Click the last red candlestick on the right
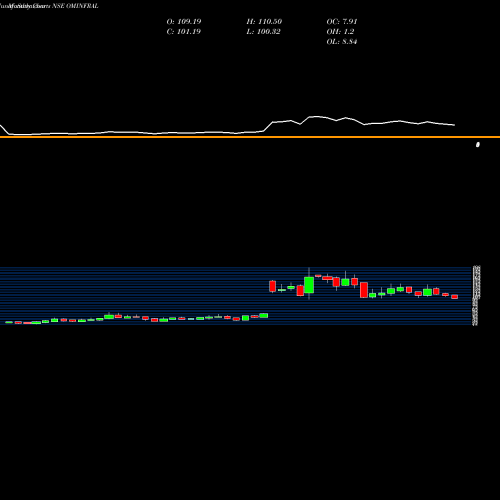 click(x=455, y=297)
